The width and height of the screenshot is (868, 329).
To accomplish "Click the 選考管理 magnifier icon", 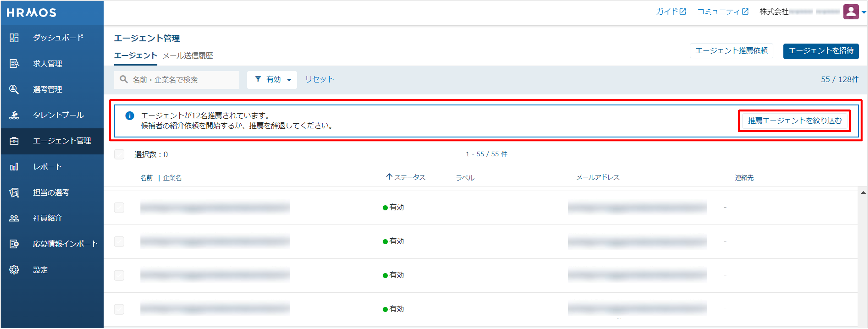I will (x=14, y=89).
